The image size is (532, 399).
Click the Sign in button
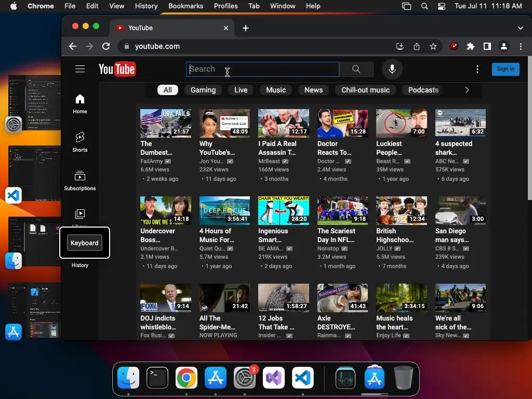click(x=505, y=69)
